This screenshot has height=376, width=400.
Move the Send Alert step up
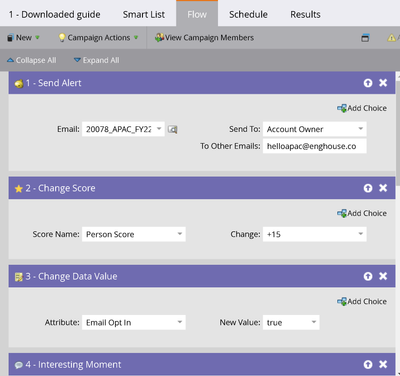coord(368,83)
